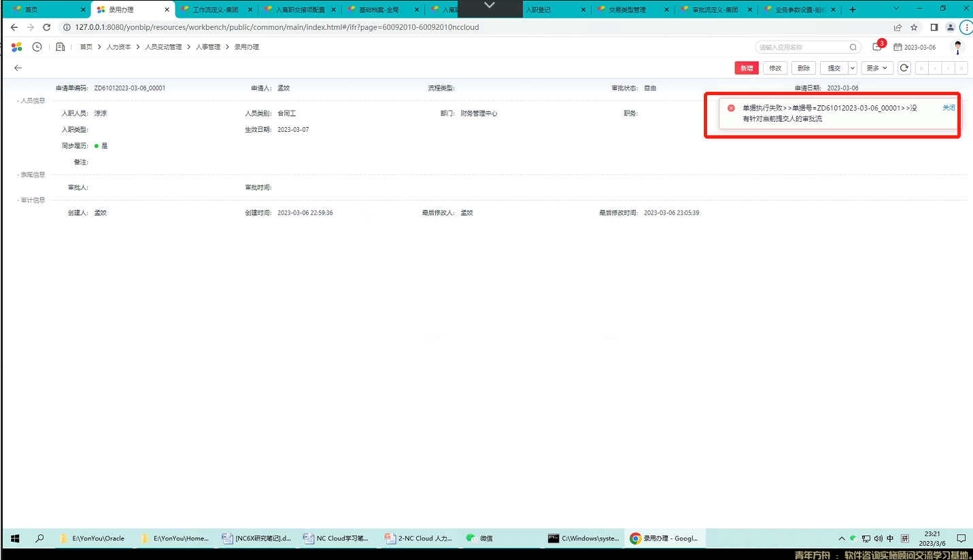Click the search magnifier in the app search box
The height and width of the screenshot is (560, 973).
[x=853, y=48]
